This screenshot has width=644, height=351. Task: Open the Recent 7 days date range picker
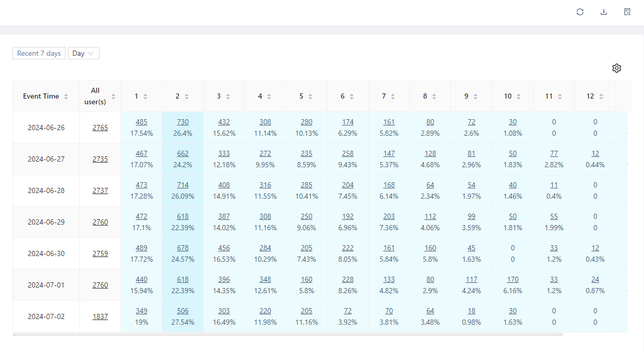tap(39, 53)
